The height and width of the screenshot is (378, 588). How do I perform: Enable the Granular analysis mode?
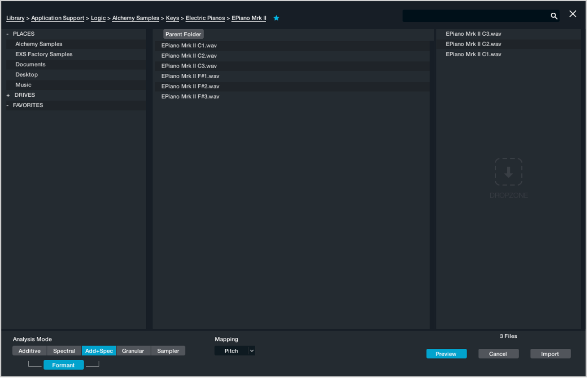pyautogui.click(x=133, y=351)
